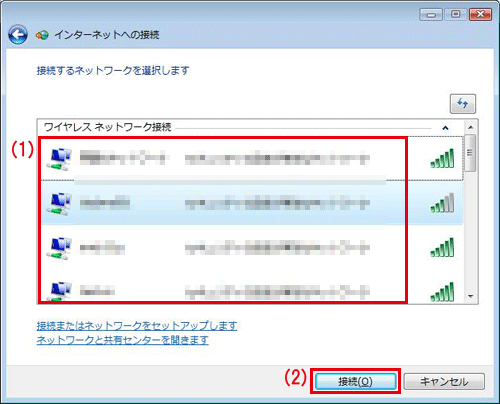The image size is (500, 404).
Task: Click the network globe icon in title
Action: [x=42, y=35]
